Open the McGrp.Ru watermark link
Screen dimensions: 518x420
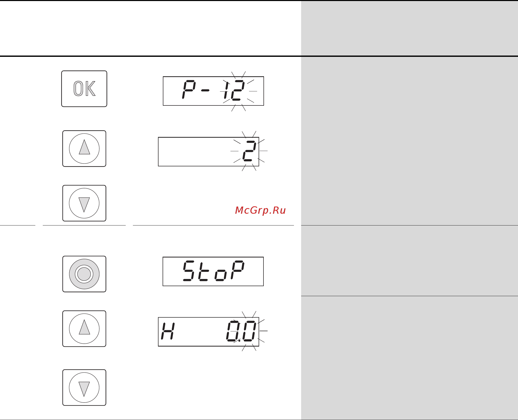click(x=260, y=210)
